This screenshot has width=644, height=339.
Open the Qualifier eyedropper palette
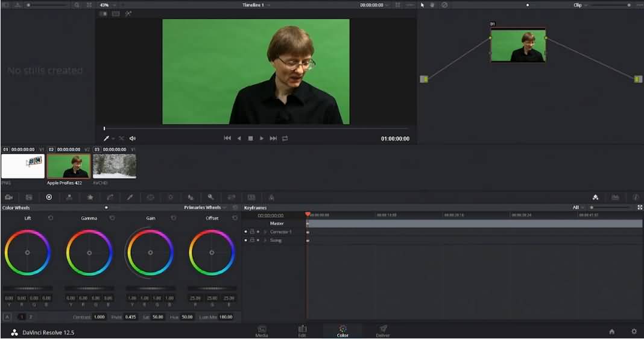coord(130,197)
